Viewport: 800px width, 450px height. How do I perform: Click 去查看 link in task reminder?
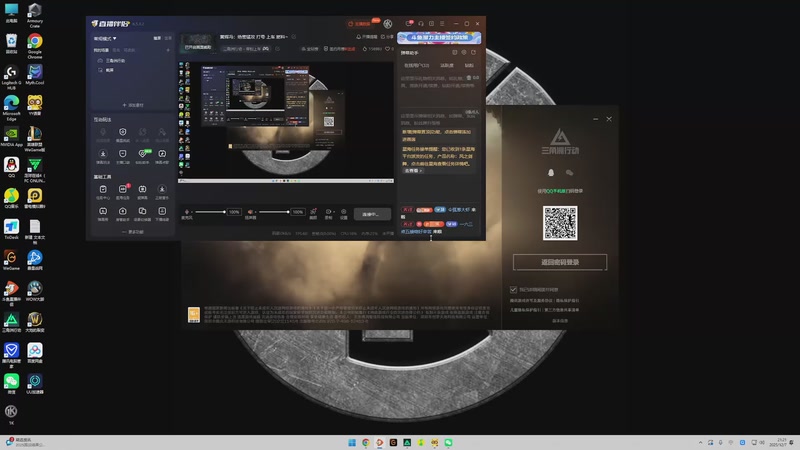412,171
